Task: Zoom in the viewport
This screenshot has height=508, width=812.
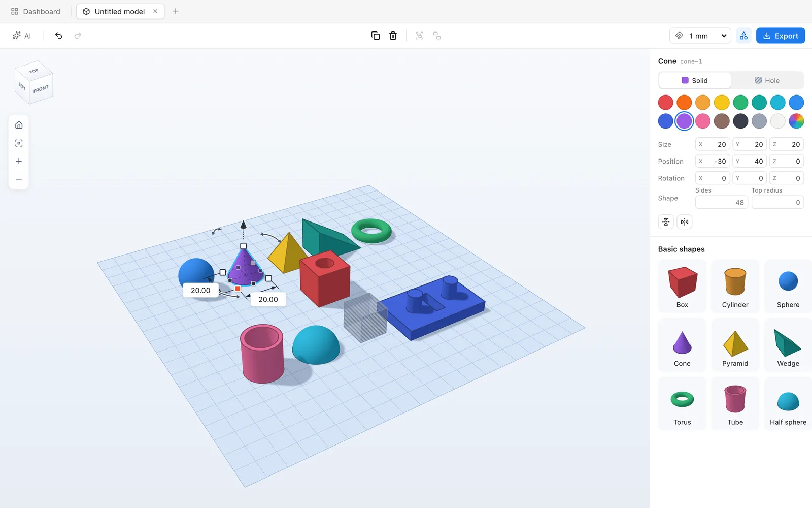Action: 19,161
